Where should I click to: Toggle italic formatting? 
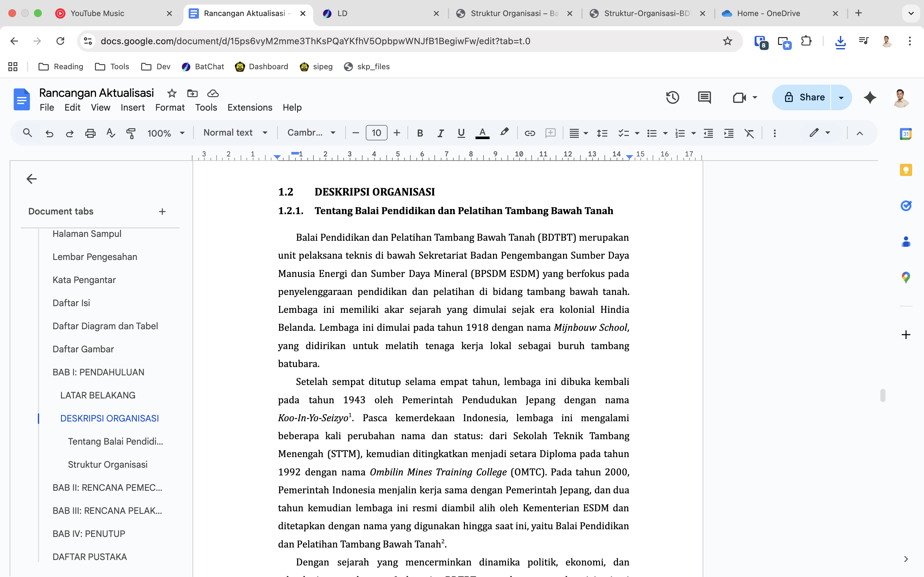tap(440, 133)
